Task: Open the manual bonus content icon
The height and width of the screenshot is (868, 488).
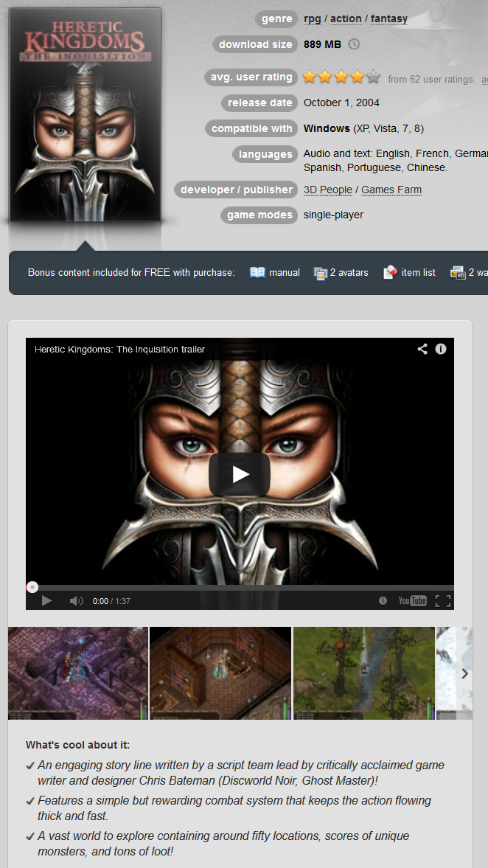Action: [257, 272]
